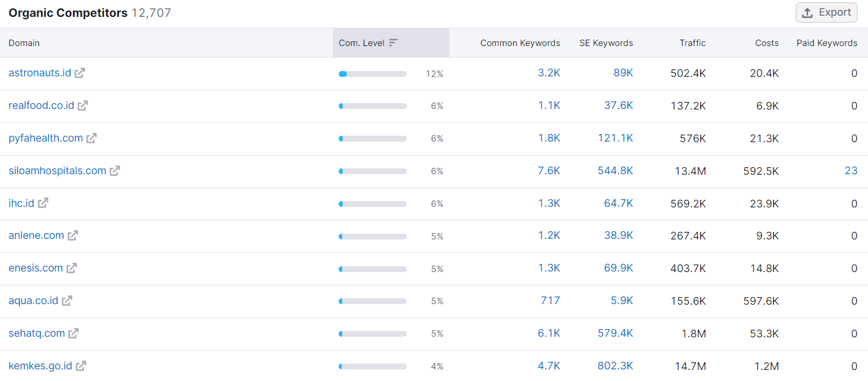Export the Organic Competitors table
Viewport: 868px width, 381px height.
826,13
